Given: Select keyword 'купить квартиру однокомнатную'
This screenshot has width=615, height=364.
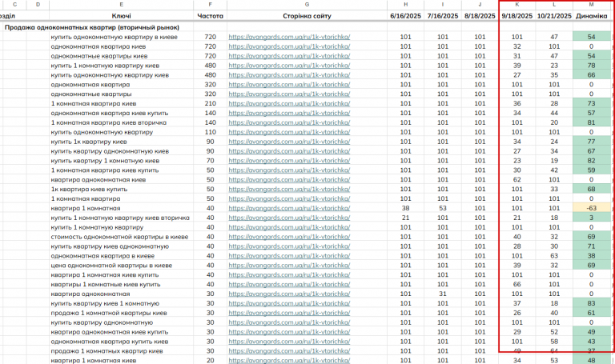Looking at the screenshot, I should tap(102, 322).
